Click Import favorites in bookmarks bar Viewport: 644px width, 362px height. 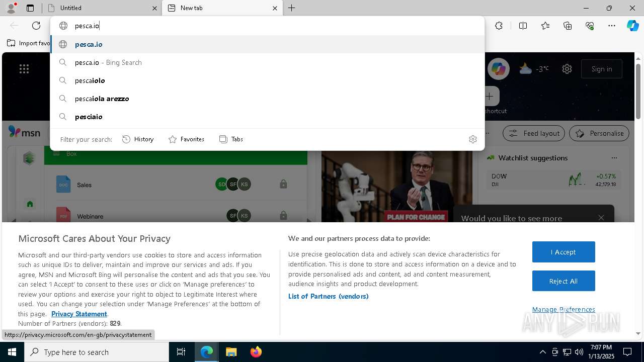[29, 43]
